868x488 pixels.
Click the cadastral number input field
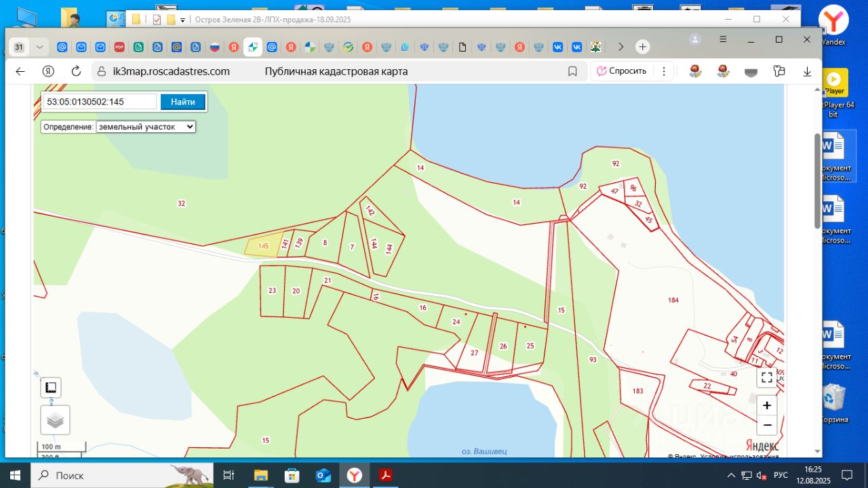100,102
